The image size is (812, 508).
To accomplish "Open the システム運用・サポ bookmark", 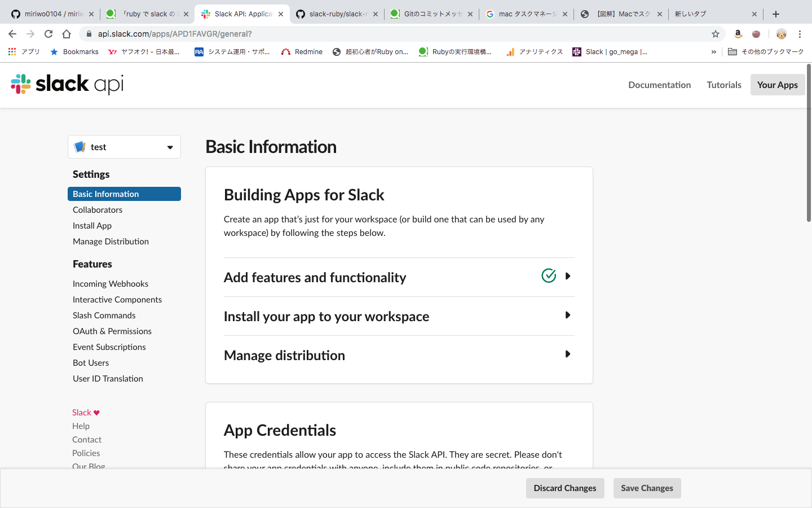I will pos(232,51).
